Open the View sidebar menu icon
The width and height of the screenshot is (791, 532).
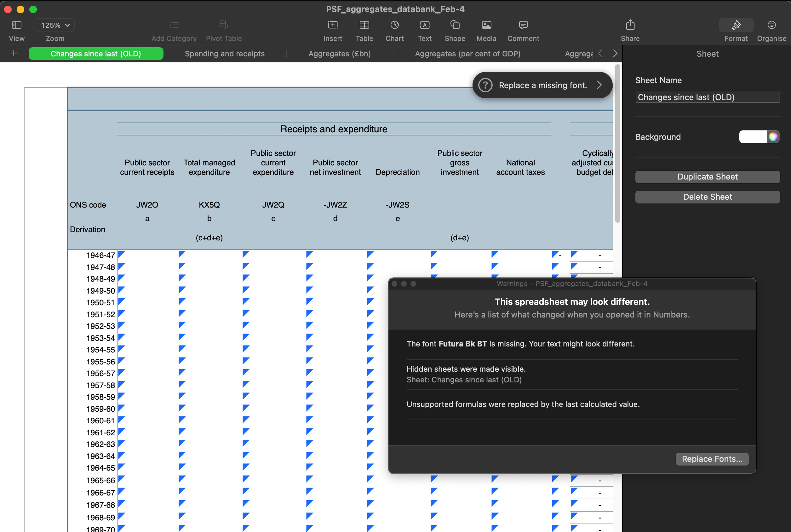pos(16,25)
